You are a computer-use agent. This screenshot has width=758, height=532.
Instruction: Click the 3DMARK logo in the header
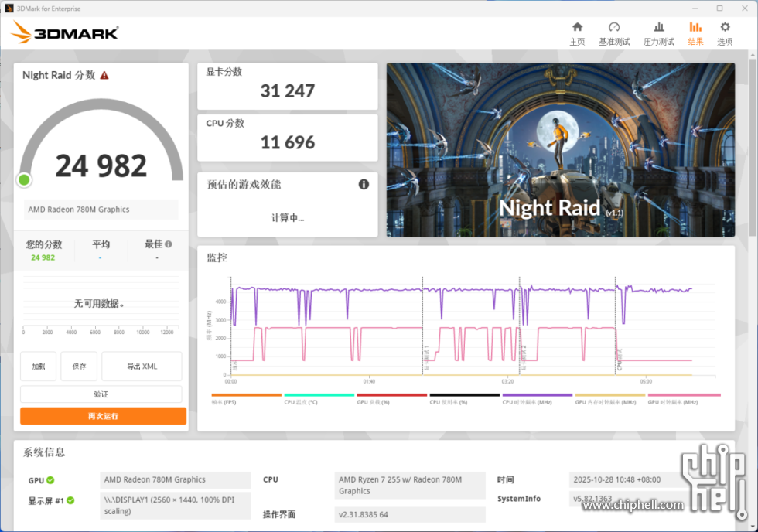pyautogui.click(x=65, y=32)
